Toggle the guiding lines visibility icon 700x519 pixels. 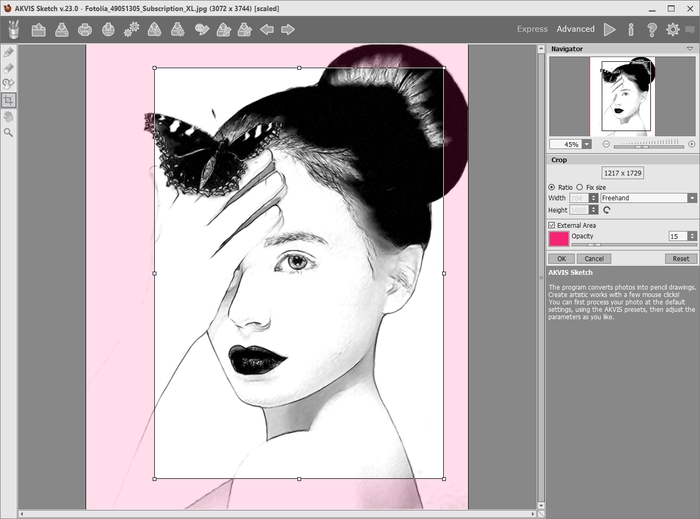click(202, 30)
